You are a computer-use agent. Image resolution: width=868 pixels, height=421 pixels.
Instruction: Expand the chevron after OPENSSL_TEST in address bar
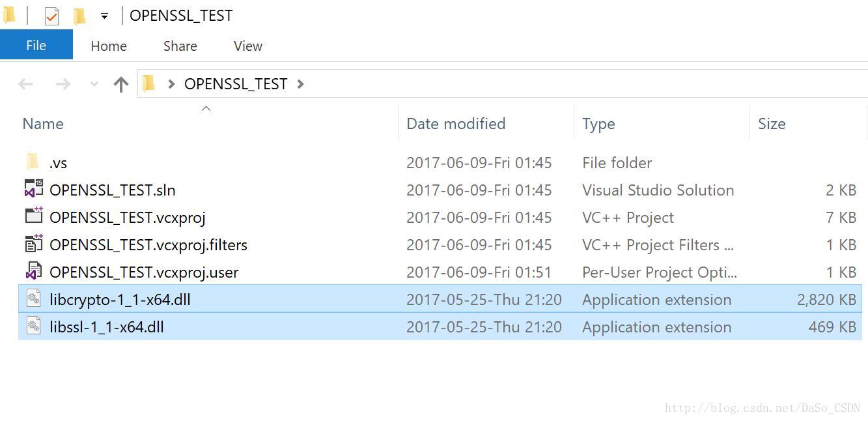(x=300, y=84)
